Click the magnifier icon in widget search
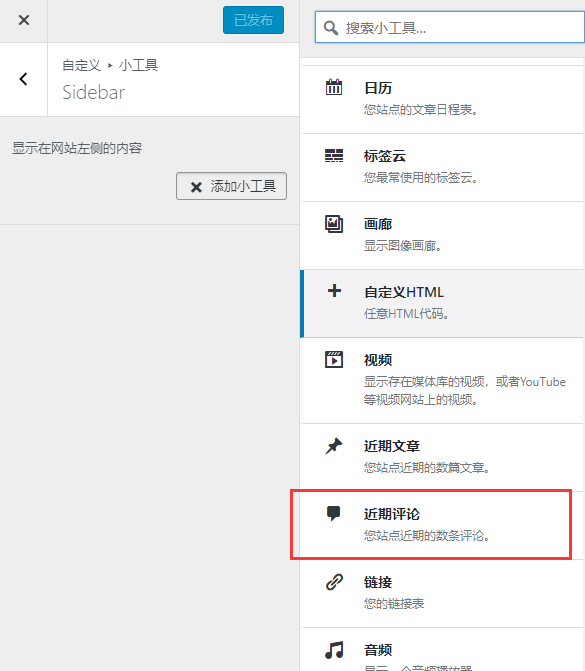Screen dimensions: 585x671 (x=330, y=28)
